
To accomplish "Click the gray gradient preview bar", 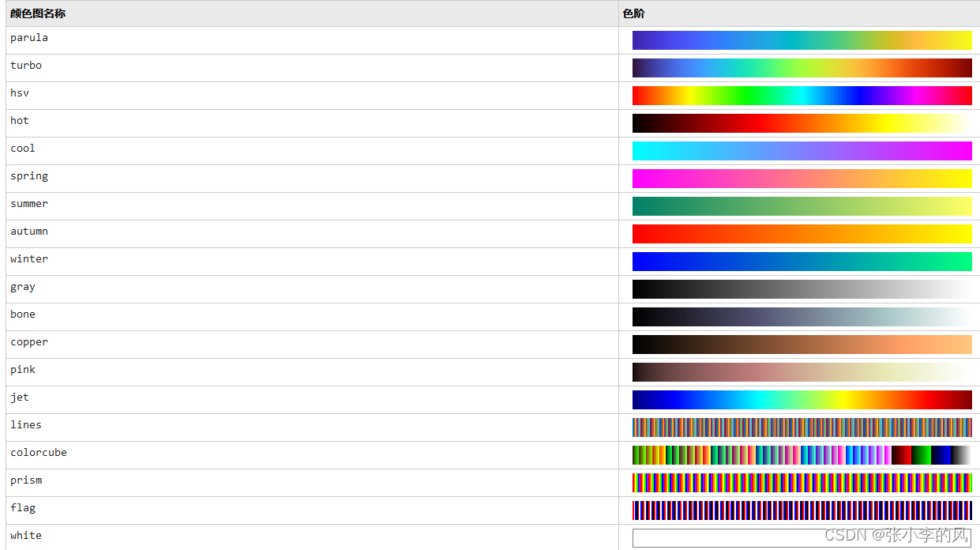I will coord(802,289).
